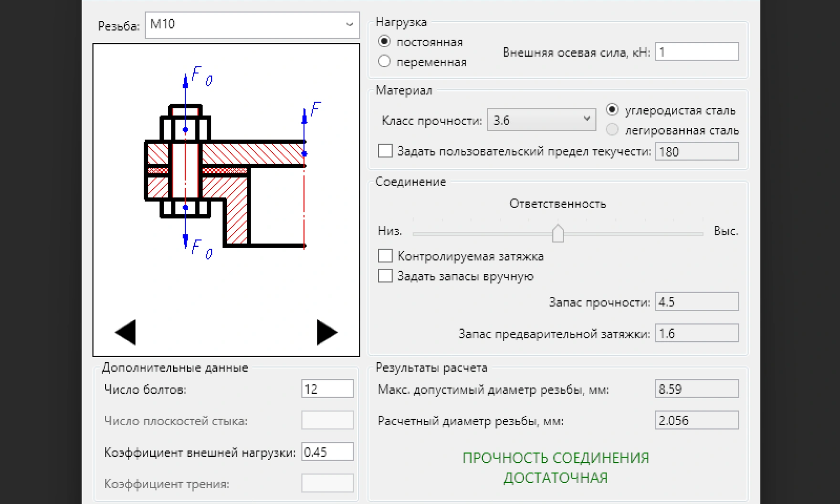
Task: Select the переменная load radio button
Action: (385, 61)
